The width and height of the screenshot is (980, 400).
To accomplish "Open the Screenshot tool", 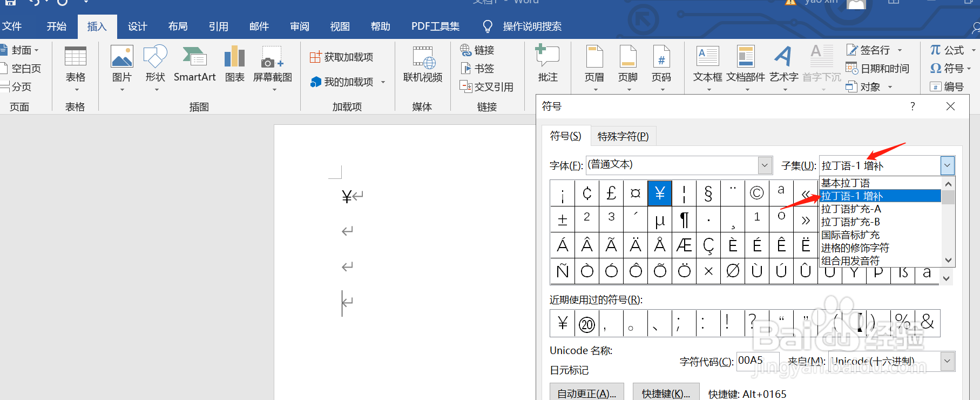I will click(273, 69).
